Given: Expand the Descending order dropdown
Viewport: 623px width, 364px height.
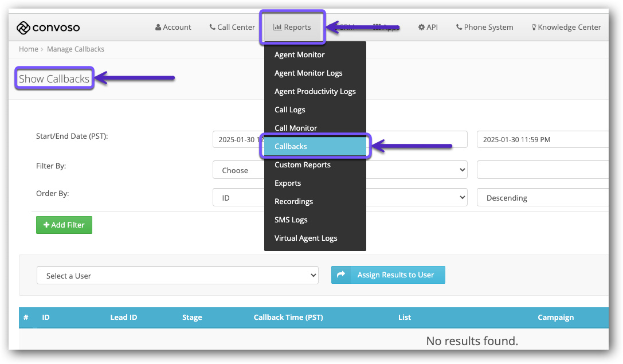Looking at the screenshot, I should point(542,198).
